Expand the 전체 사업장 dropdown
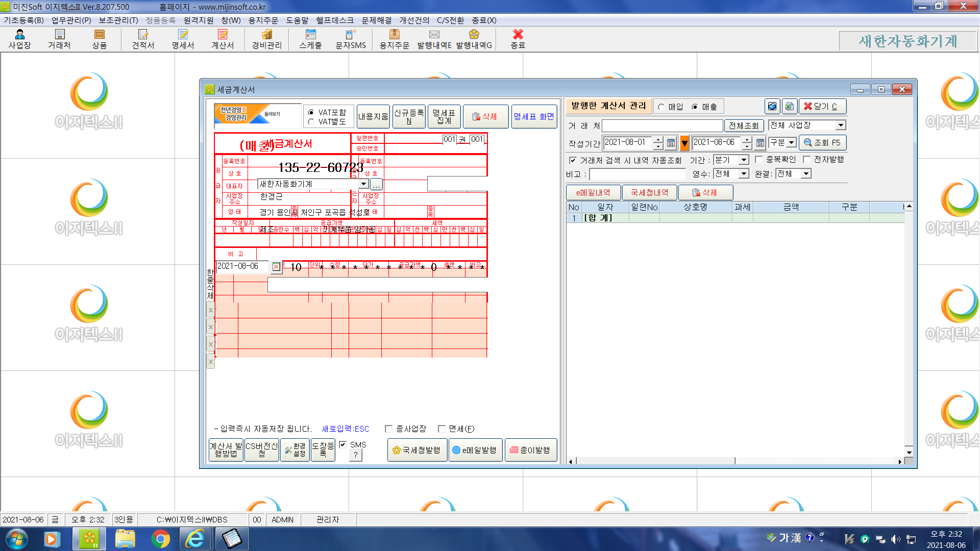The height and width of the screenshot is (551, 980). [840, 125]
